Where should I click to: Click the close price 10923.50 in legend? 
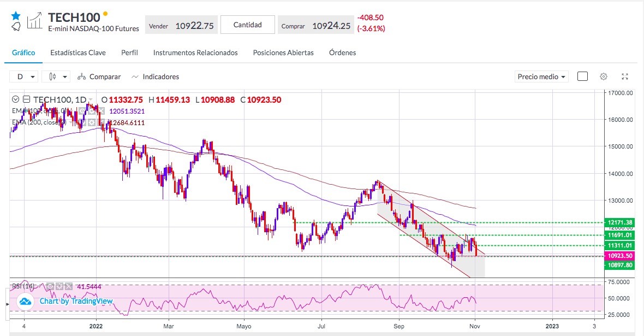tap(264, 99)
